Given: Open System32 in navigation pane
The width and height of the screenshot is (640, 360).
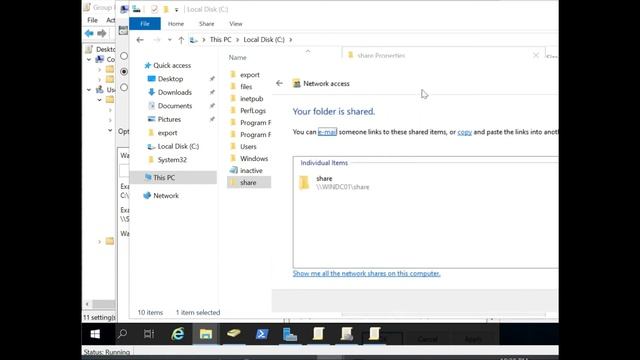Looking at the screenshot, I should (x=172, y=160).
